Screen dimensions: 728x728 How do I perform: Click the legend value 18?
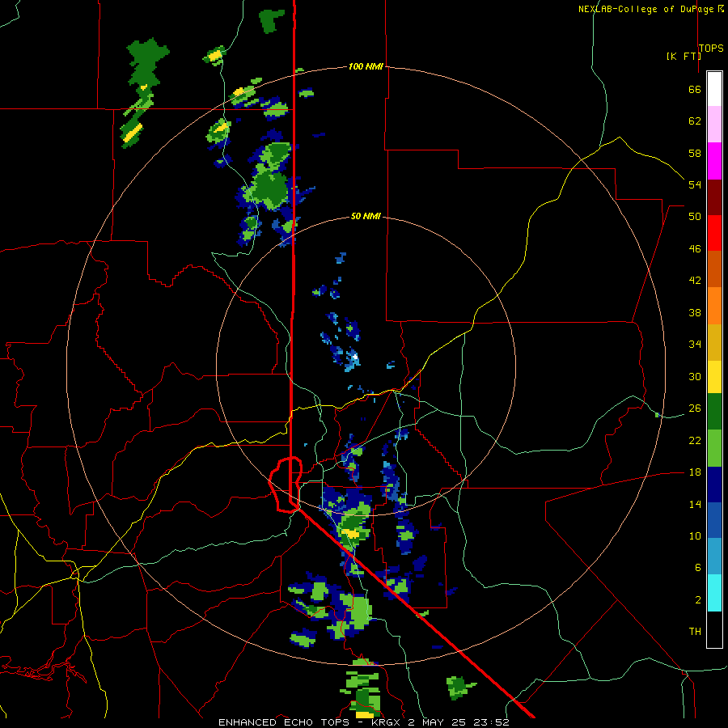pyautogui.click(x=695, y=472)
